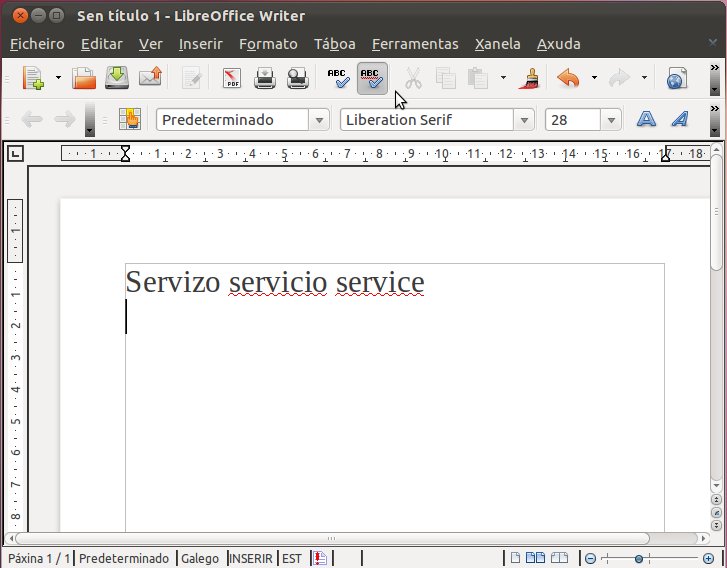This screenshot has width=727, height=568.
Task: Open the Ver menu
Action: tap(151, 44)
